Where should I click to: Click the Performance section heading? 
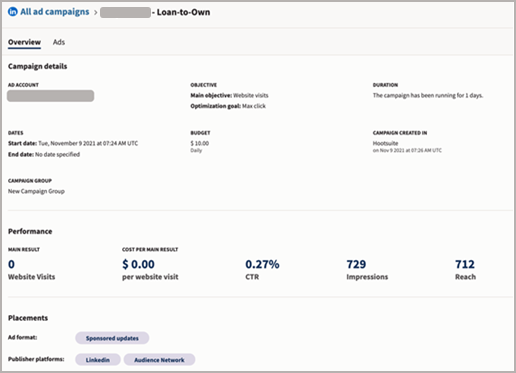click(30, 231)
